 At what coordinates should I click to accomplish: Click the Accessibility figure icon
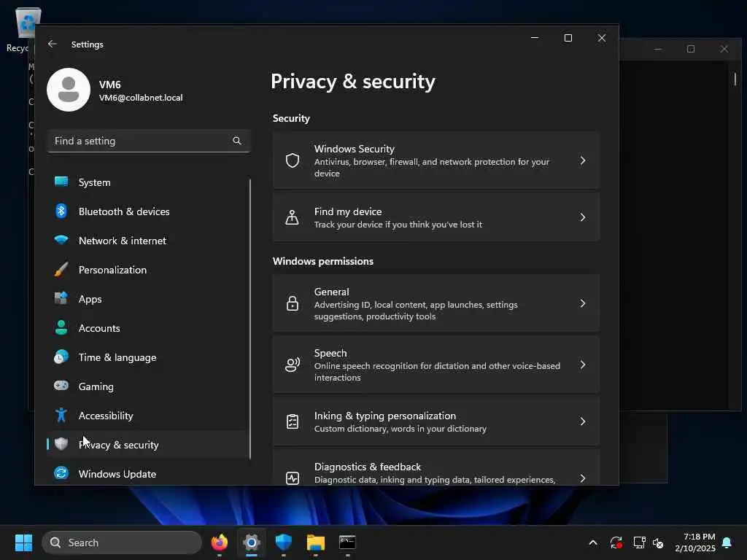click(61, 415)
